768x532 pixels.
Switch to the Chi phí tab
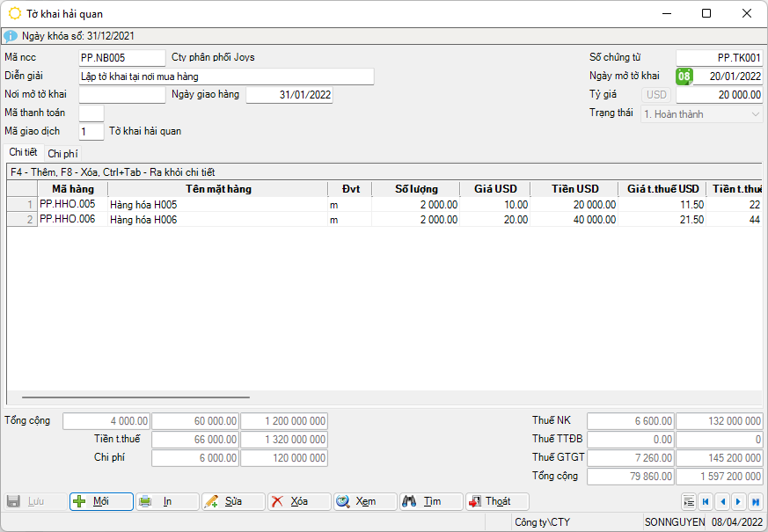62,154
